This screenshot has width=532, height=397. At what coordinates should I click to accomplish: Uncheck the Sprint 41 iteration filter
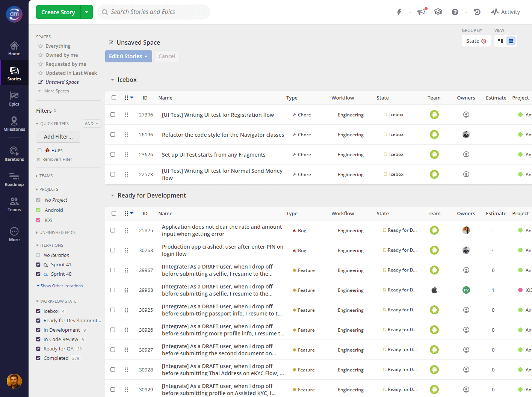[38, 264]
